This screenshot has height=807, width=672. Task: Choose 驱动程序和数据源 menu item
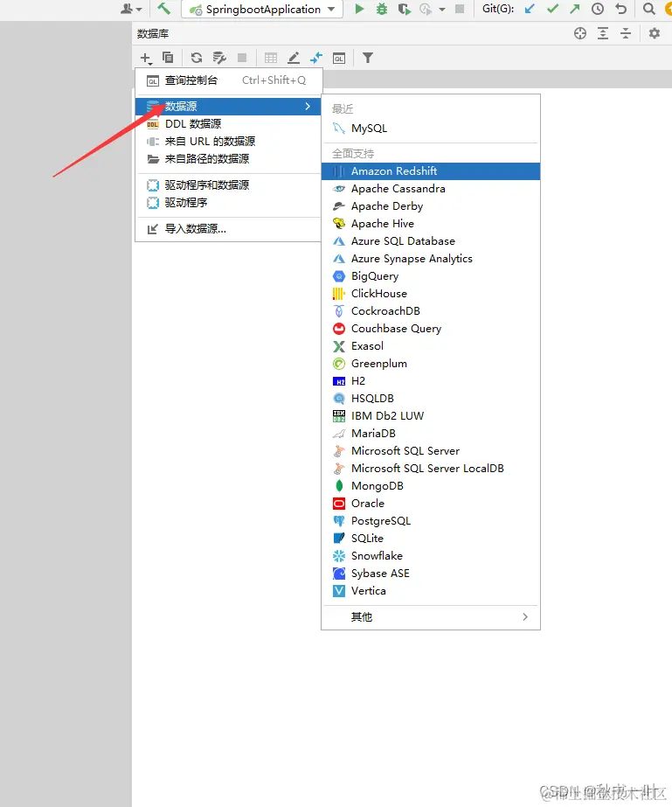pyautogui.click(x=228, y=185)
